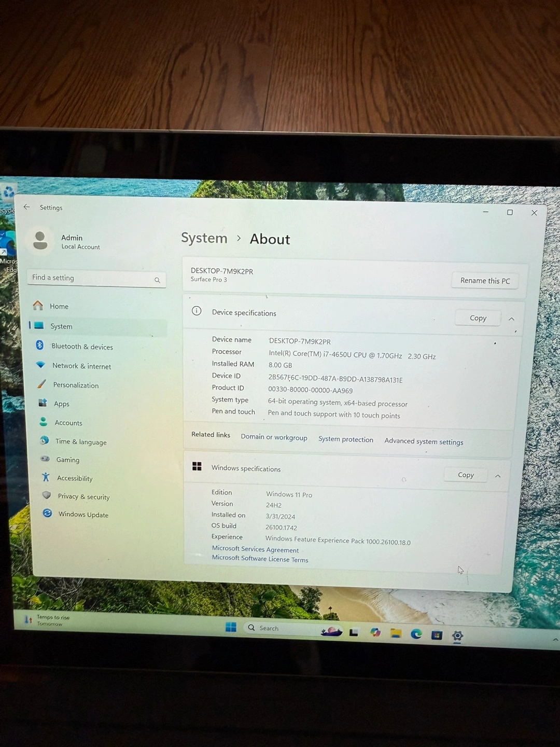Launch Microsoft Edge from the taskbar
560x747 pixels.
[x=416, y=634]
